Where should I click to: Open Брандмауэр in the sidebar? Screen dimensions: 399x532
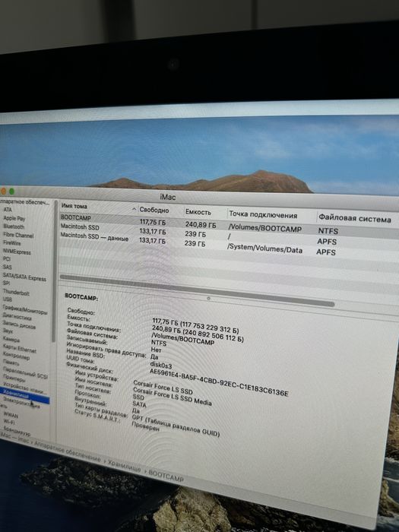[x=17, y=431]
